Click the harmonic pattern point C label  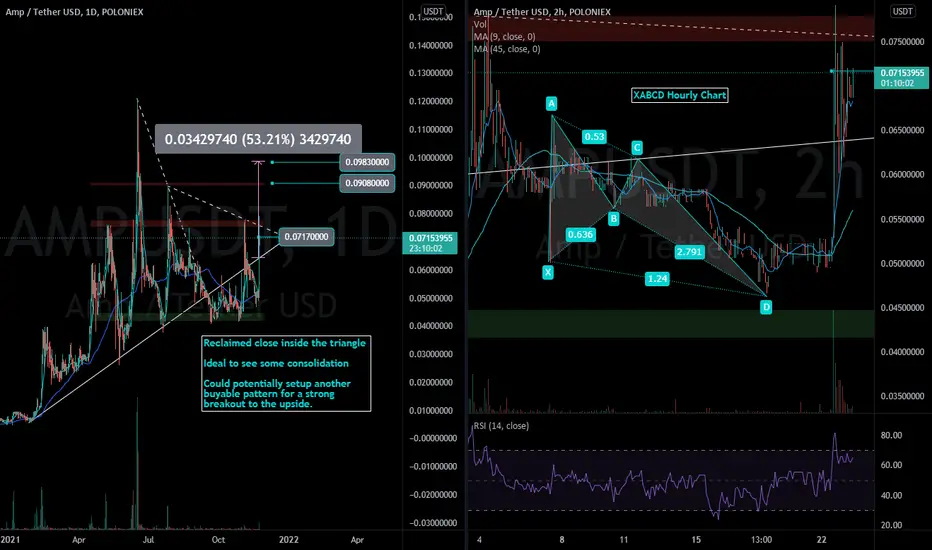(637, 147)
